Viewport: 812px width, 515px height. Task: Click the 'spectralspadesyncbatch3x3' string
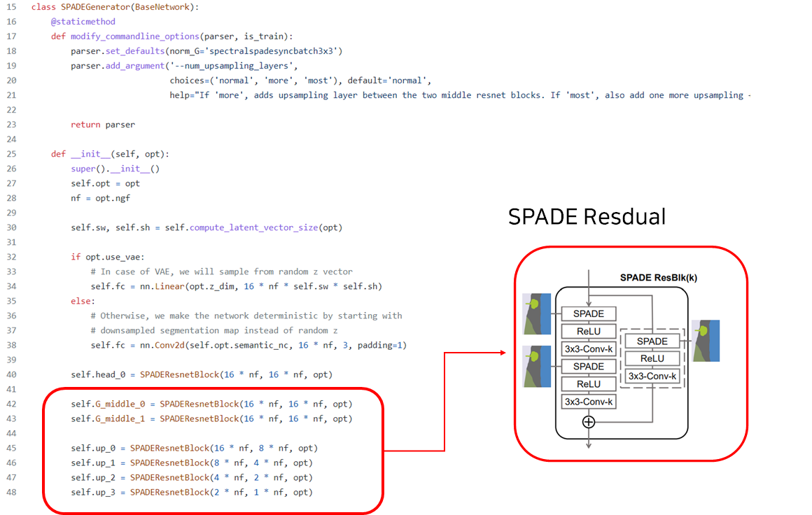coord(273,51)
